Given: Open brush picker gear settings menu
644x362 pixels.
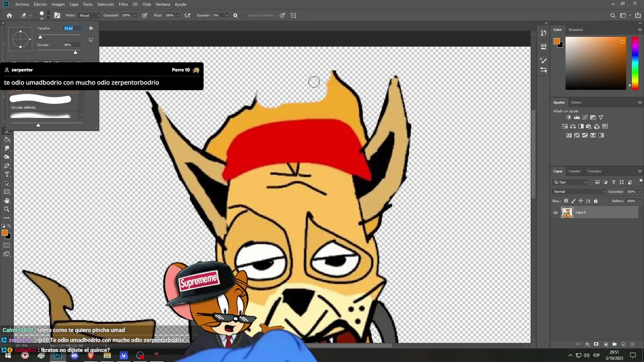Looking at the screenshot, I should pos(91,28).
